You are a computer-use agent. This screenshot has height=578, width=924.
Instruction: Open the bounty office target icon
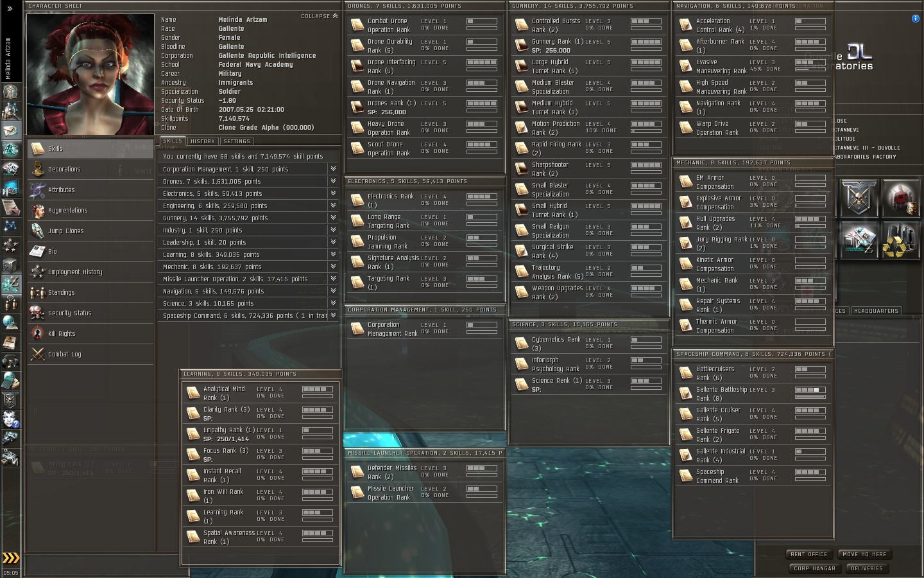(x=901, y=197)
